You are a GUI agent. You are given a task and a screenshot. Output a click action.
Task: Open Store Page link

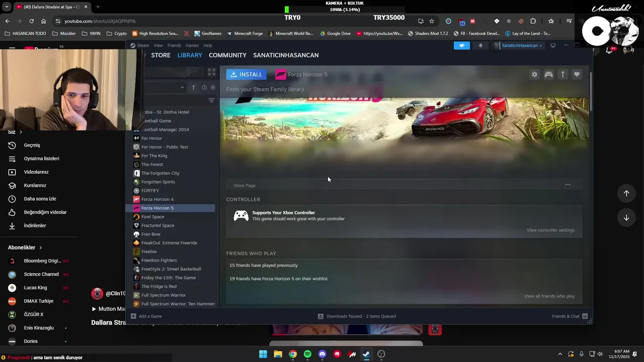[x=245, y=186]
